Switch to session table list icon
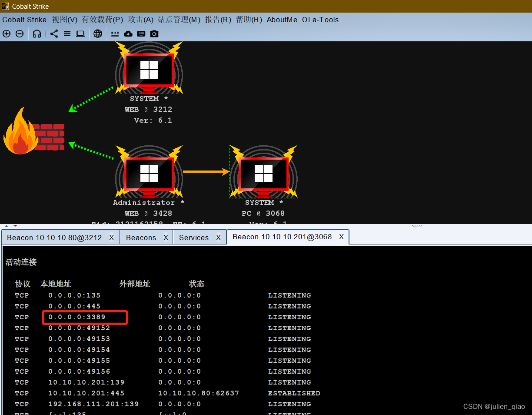This screenshot has height=415, width=532. click(67, 33)
